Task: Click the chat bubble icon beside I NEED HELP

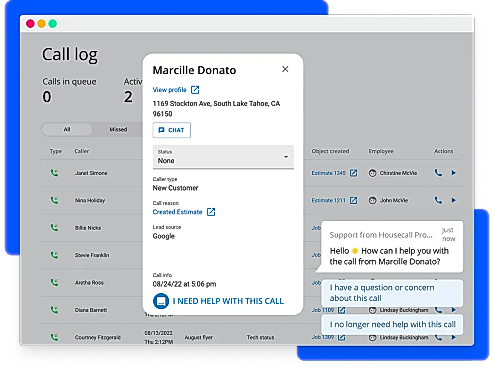Action: 161,301
